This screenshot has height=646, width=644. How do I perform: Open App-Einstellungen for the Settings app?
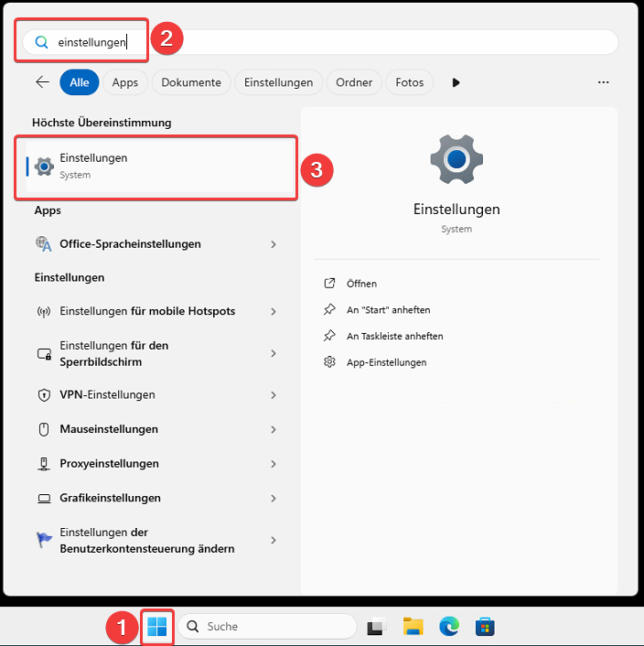click(x=386, y=362)
